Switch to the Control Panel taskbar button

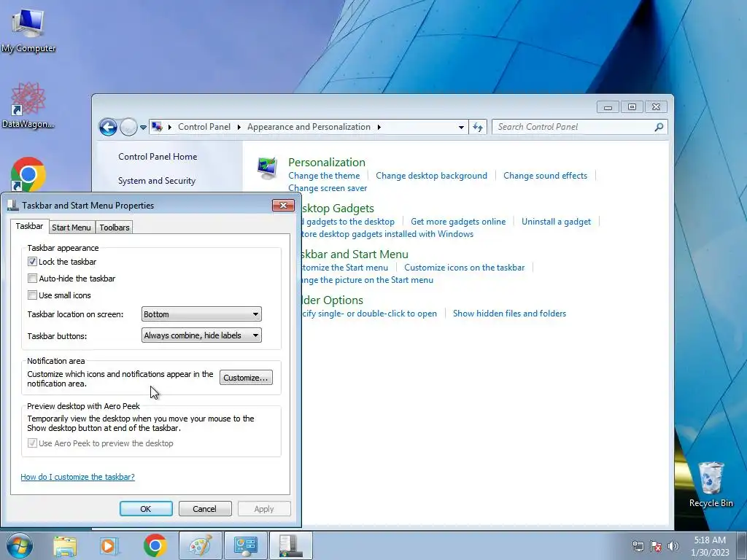click(245, 545)
